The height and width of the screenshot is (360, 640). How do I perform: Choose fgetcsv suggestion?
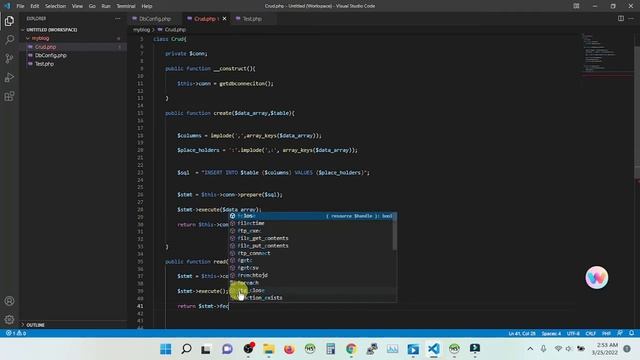pyautogui.click(x=312, y=268)
